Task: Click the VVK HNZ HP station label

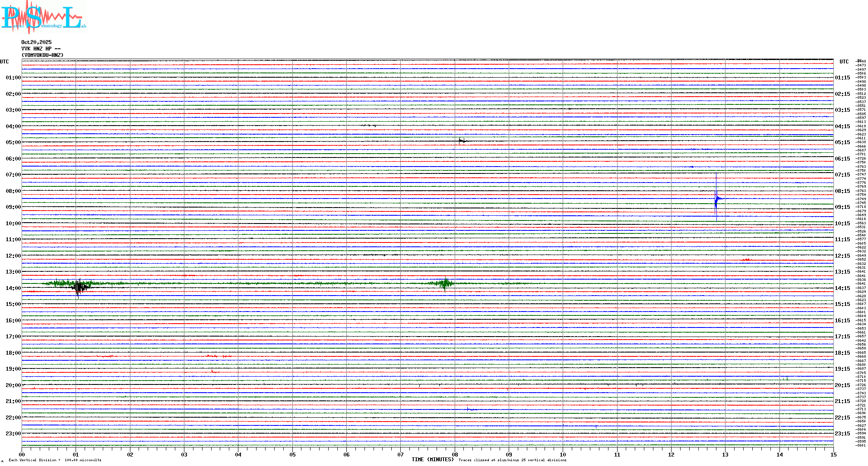Action: [41, 49]
